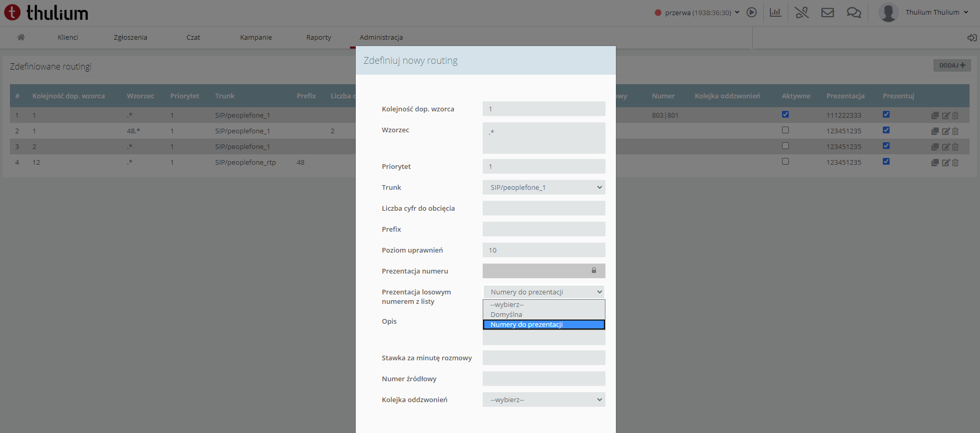Click the Wzorzec text area

coord(544,138)
